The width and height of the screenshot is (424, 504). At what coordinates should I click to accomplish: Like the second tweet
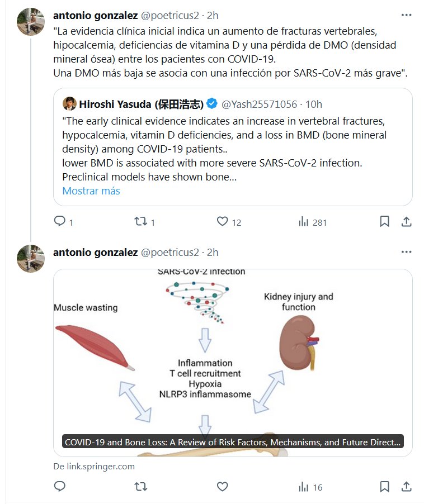tap(223, 487)
